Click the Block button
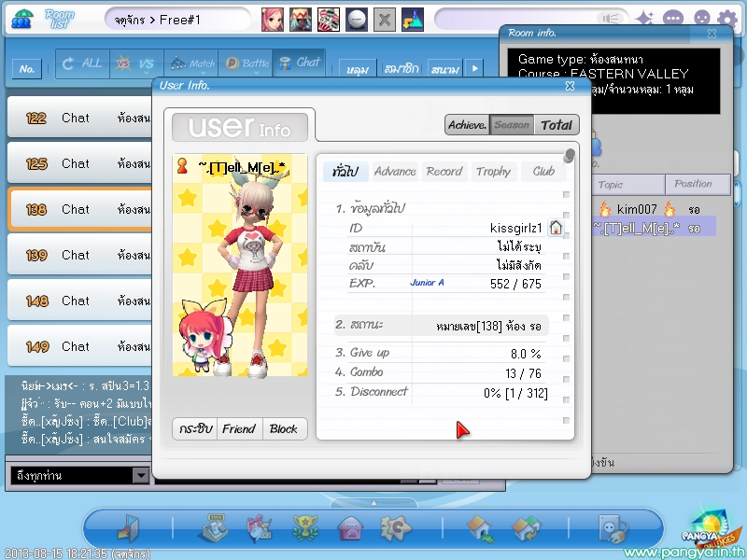 click(284, 429)
